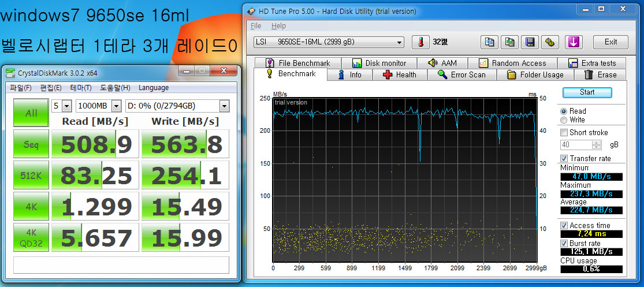Open the 테마(T) menu in CrystalDiskMark

(x=81, y=88)
